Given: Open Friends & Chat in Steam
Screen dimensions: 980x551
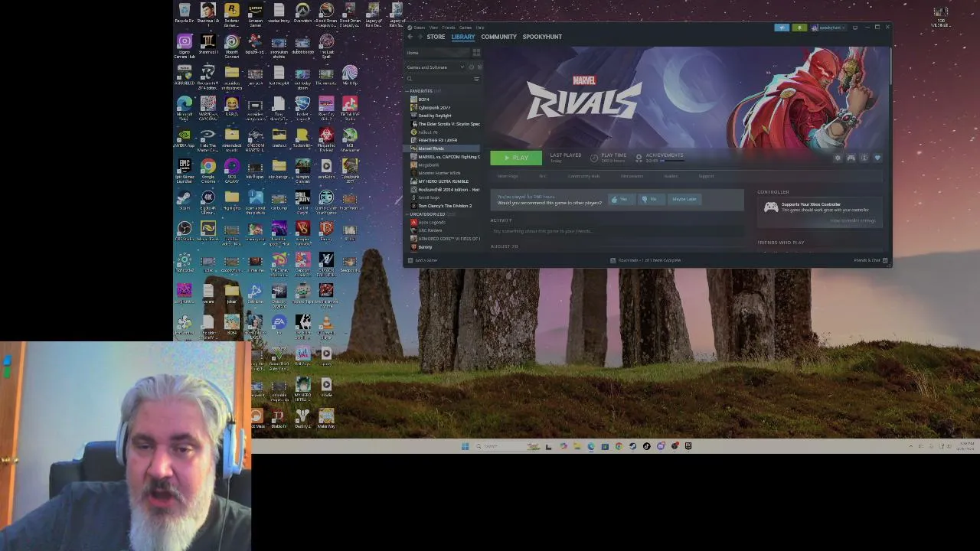Looking at the screenshot, I should [871, 260].
